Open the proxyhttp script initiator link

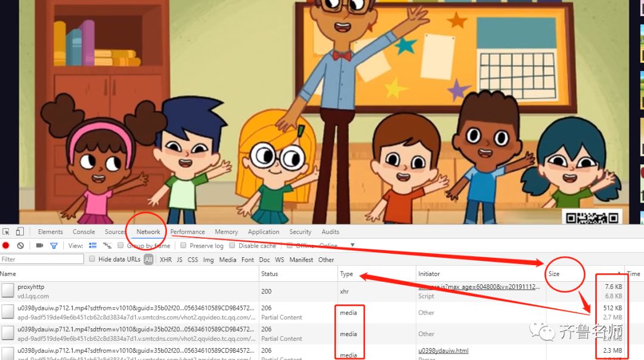pos(479,287)
